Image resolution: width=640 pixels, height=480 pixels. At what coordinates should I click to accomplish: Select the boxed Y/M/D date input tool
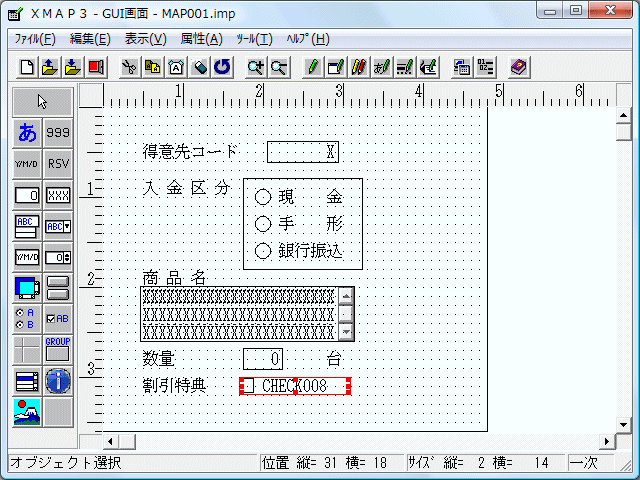click(27, 257)
